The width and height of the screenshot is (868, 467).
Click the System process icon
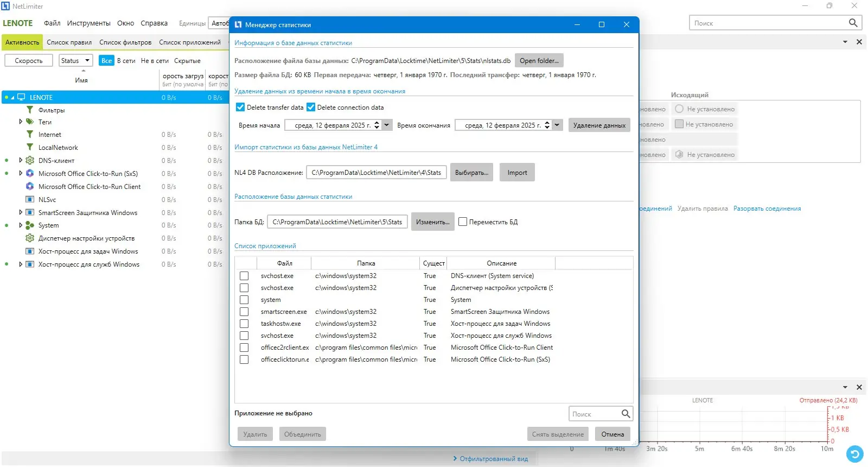(x=30, y=225)
